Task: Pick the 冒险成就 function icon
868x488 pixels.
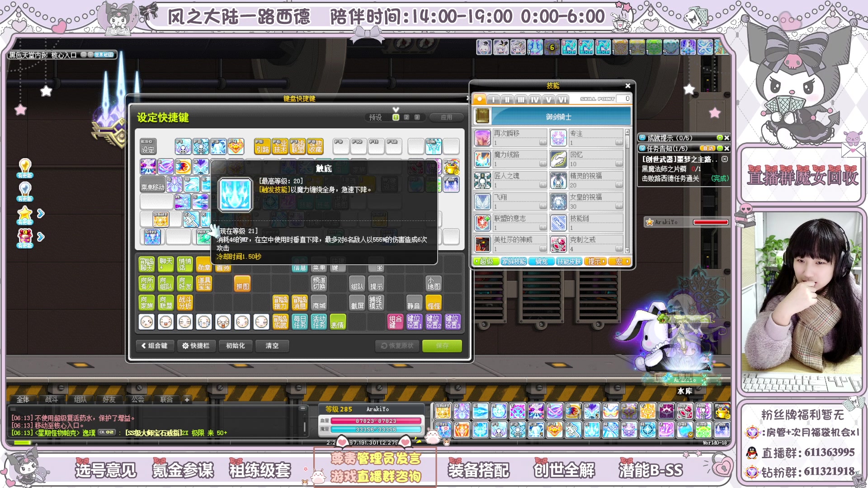Action: point(280,322)
